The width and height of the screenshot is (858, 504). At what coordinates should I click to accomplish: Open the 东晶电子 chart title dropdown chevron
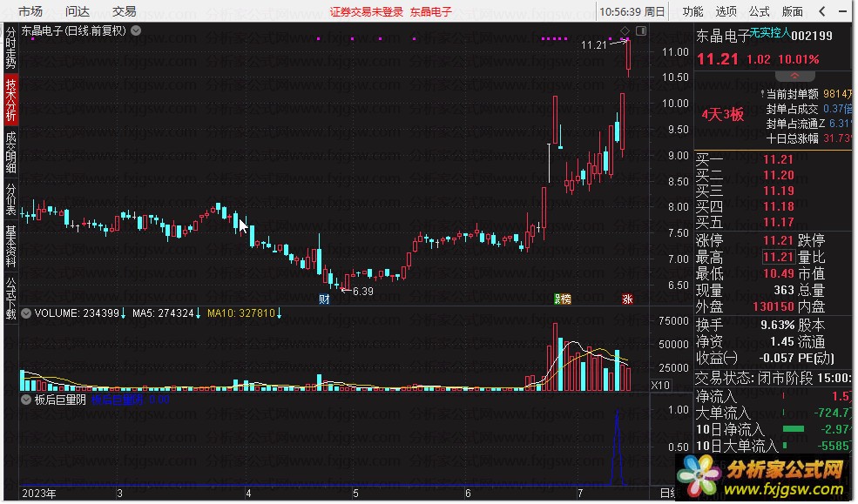click(136, 30)
